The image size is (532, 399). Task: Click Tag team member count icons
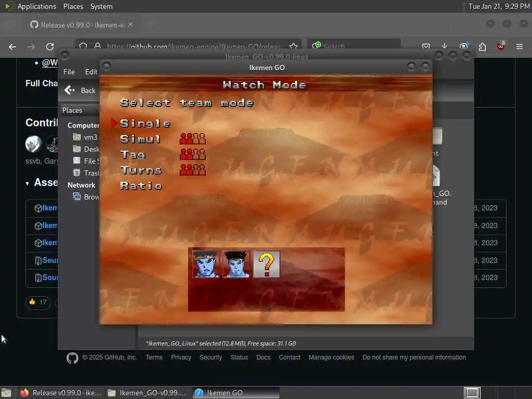point(193,154)
